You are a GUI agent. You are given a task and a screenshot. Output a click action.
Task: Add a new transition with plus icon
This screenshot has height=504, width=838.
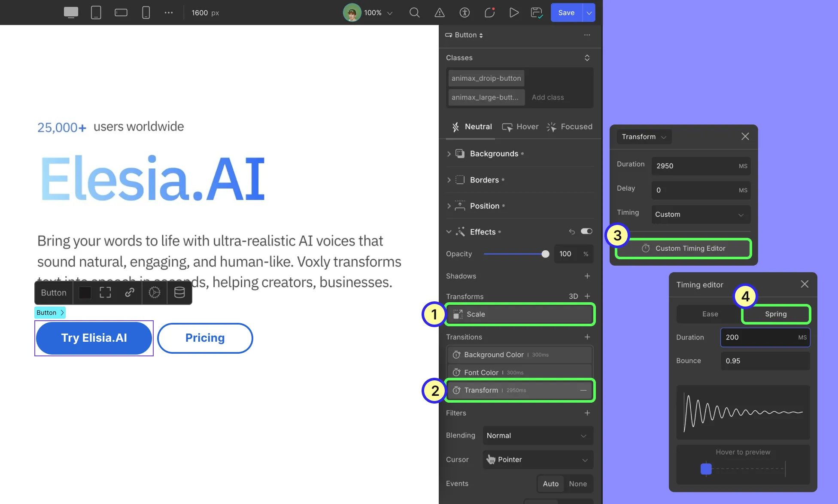click(587, 337)
